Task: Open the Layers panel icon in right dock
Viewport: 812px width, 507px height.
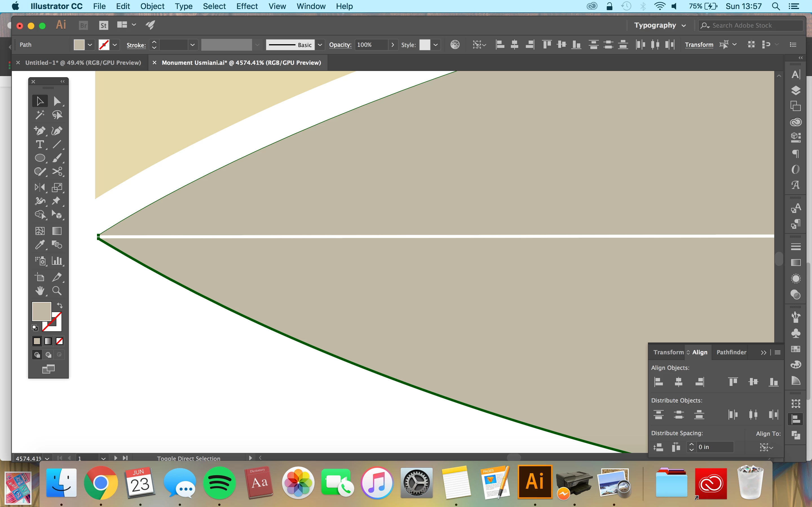Action: click(796, 90)
